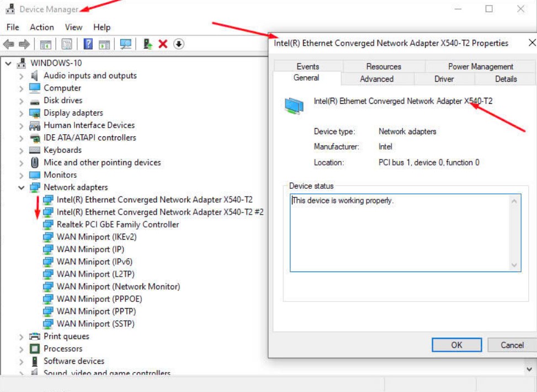The width and height of the screenshot is (537, 392).
Task: Click Scan for hardware changes icon
Action: point(125,44)
